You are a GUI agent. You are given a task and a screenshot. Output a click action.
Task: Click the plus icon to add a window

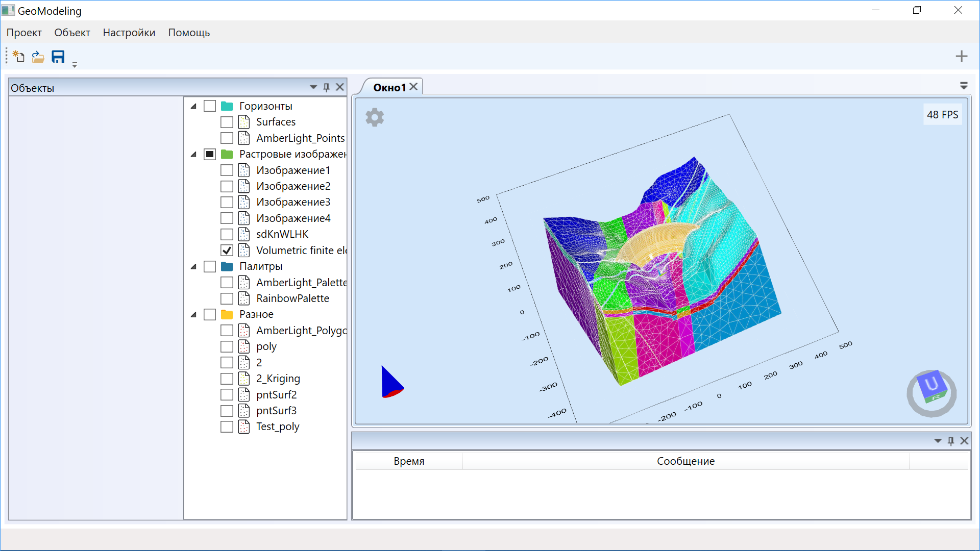coord(962,56)
